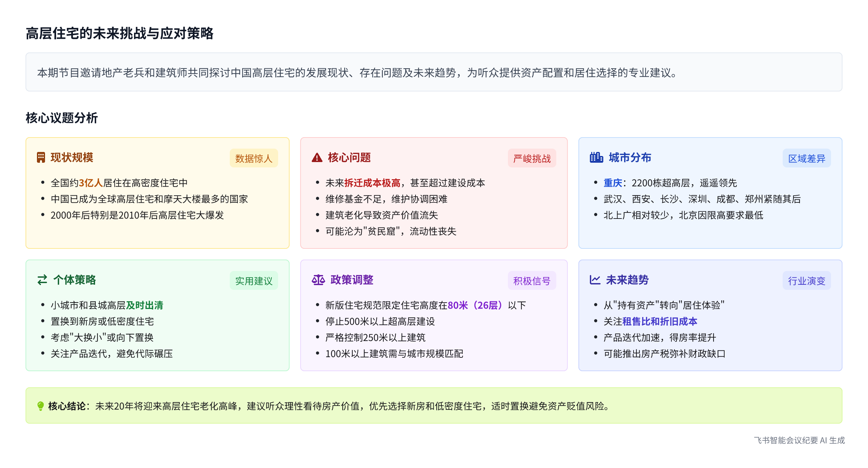868x468 pixels.
Task: Click the building icon beside 现状规模
Action: [x=41, y=157]
